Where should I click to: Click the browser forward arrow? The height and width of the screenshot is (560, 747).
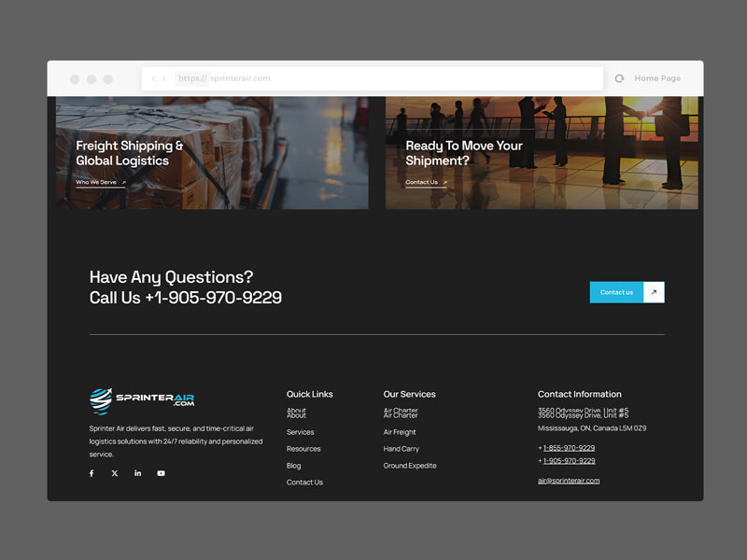pyautogui.click(x=164, y=78)
